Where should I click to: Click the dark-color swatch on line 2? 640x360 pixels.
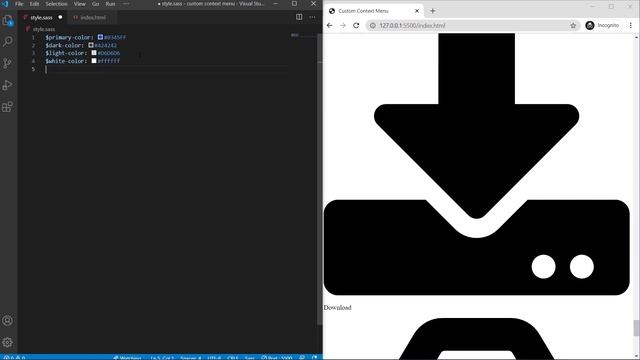tap(91, 45)
